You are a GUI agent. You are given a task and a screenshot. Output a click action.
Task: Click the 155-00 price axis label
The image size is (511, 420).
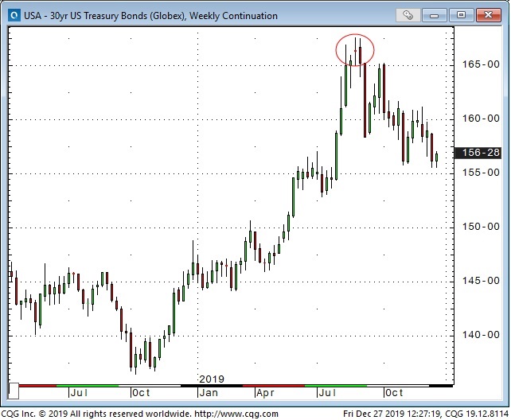481,173
